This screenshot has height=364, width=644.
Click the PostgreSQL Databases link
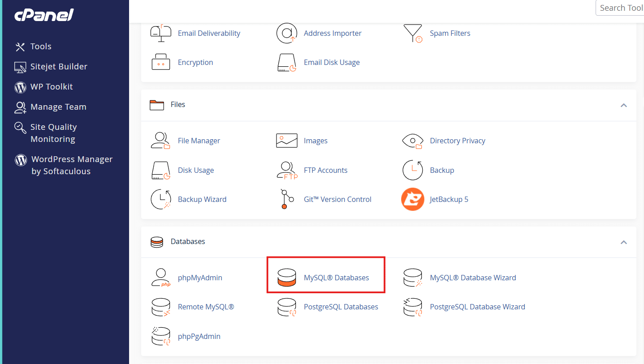pyautogui.click(x=341, y=307)
